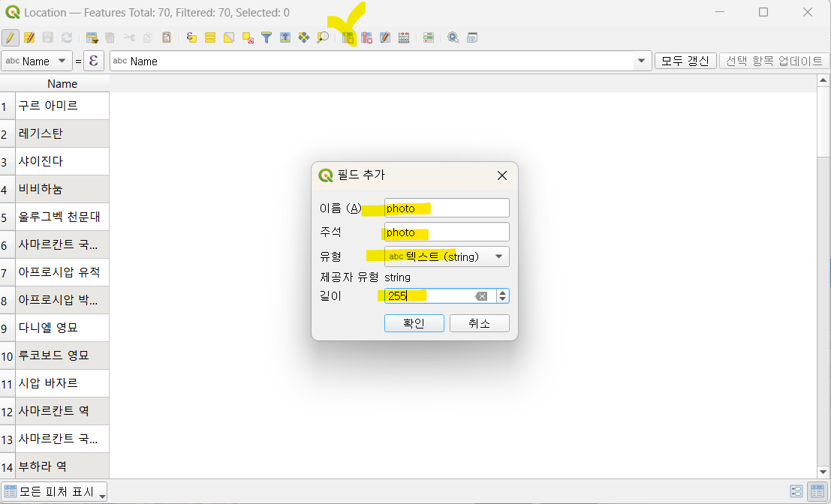Confirm with the 확인 button
The image size is (831, 504).
point(414,323)
